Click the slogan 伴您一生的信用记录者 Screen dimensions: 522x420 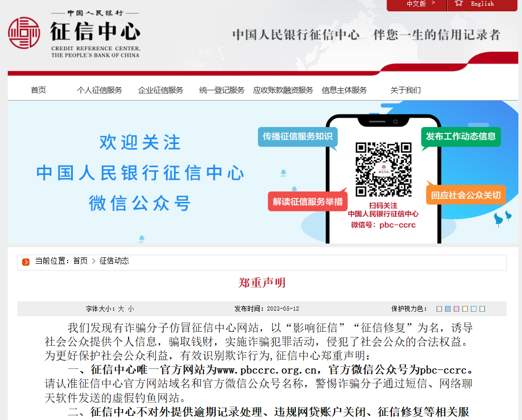pos(436,35)
